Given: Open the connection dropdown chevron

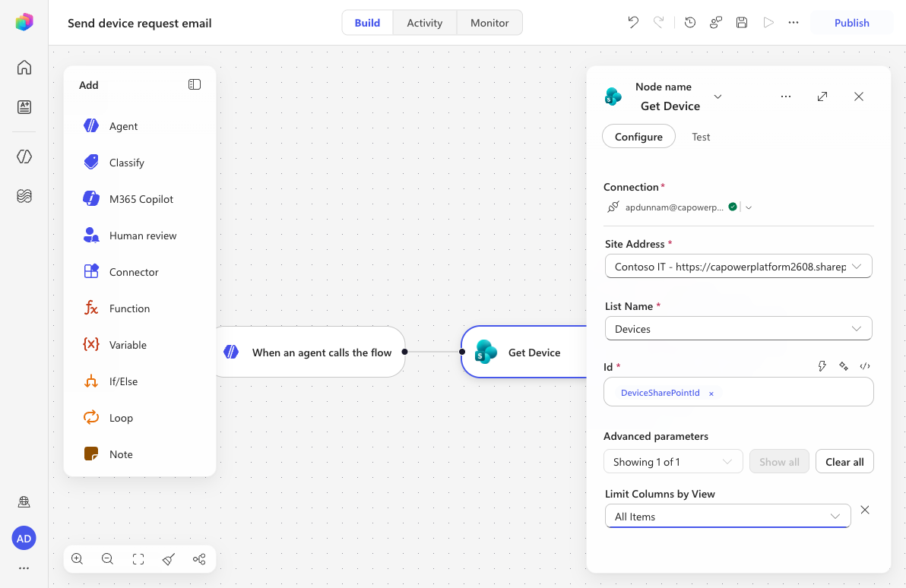Looking at the screenshot, I should tap(748, 207).
